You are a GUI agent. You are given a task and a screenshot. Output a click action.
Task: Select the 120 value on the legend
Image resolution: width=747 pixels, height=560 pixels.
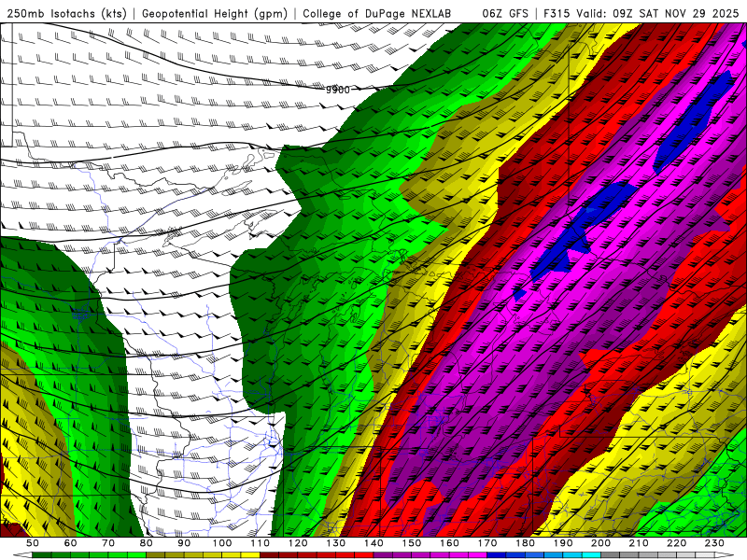tap(298, 543)
